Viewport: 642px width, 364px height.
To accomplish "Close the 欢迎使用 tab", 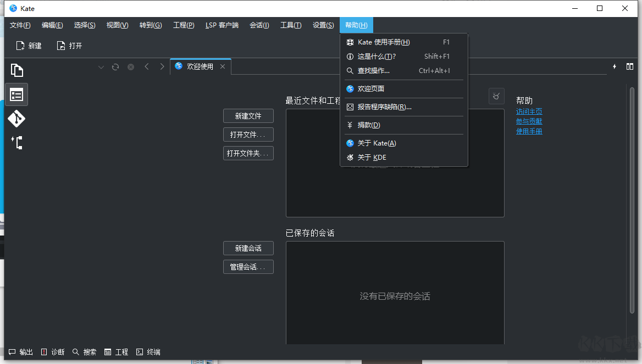I will [x=223, y=66].
